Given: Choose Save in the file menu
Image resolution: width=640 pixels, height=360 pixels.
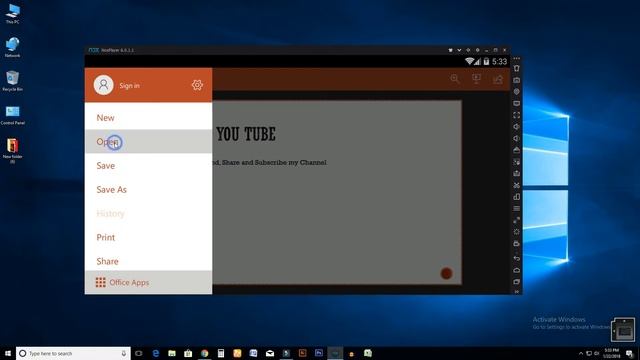Looking at the screenshot, I should pyautogui.click(x=149, y=165).
